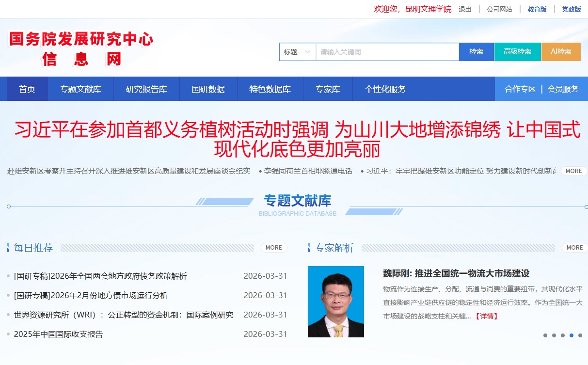Viewport: 588px width, 365px height.
Task: Select the 首页 navigation tab
Action: point(27,89)
